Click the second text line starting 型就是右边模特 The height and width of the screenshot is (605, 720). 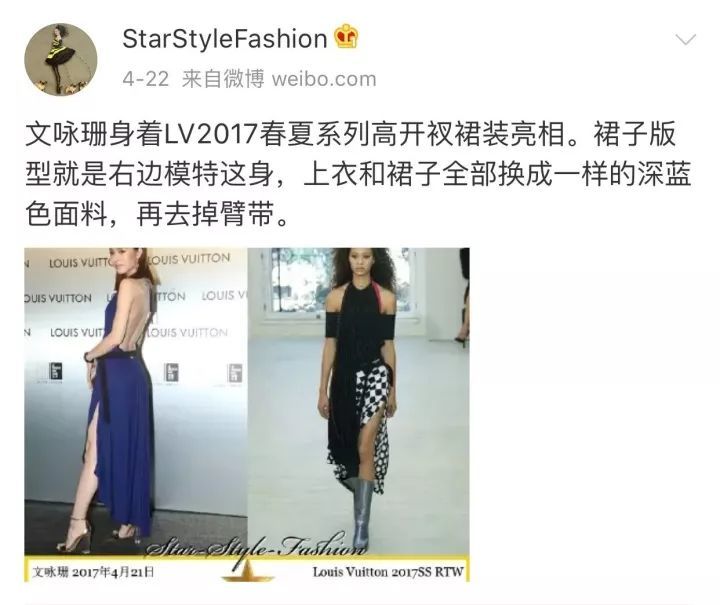click(x=358, y=174)
